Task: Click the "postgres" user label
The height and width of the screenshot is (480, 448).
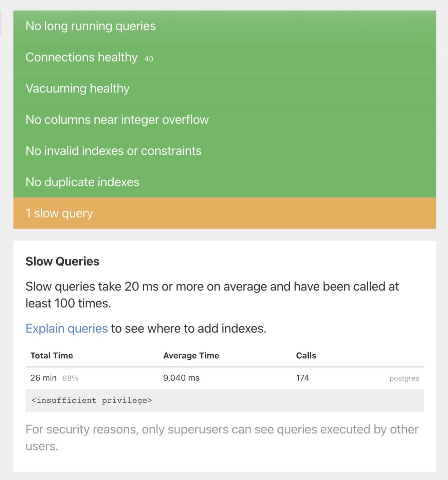Action: (404, 378)
